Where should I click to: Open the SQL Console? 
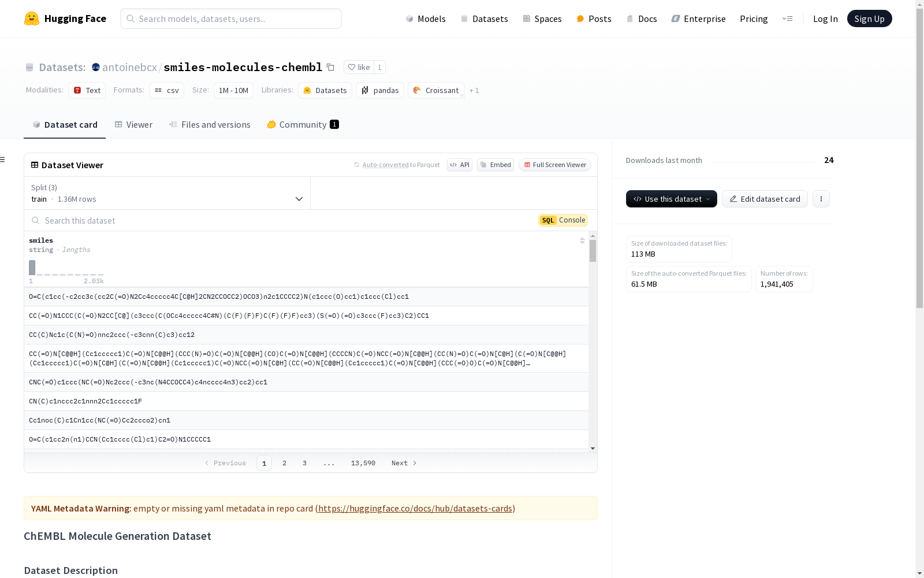(x=563, y=220)
